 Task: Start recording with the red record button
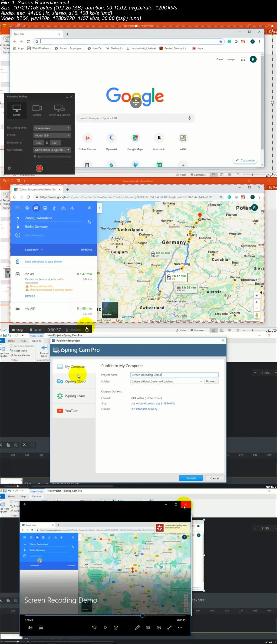pyautogui.click(x=39, y=169)
